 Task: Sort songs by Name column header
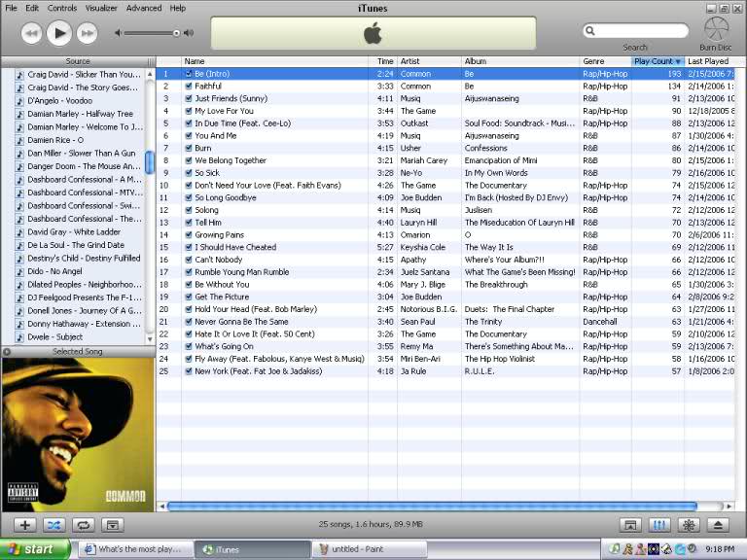point(275,61)
